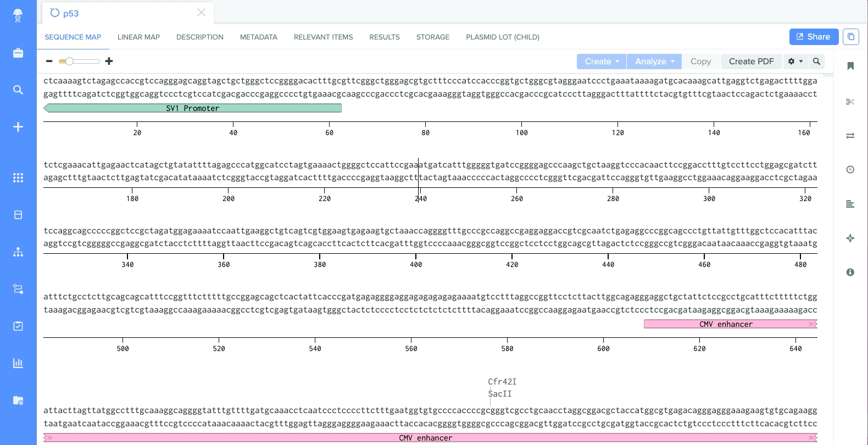Switch to the Linear Map tab
Image resolution: width=868 pixels, height=445 pixels.
(x=138, y=37)
